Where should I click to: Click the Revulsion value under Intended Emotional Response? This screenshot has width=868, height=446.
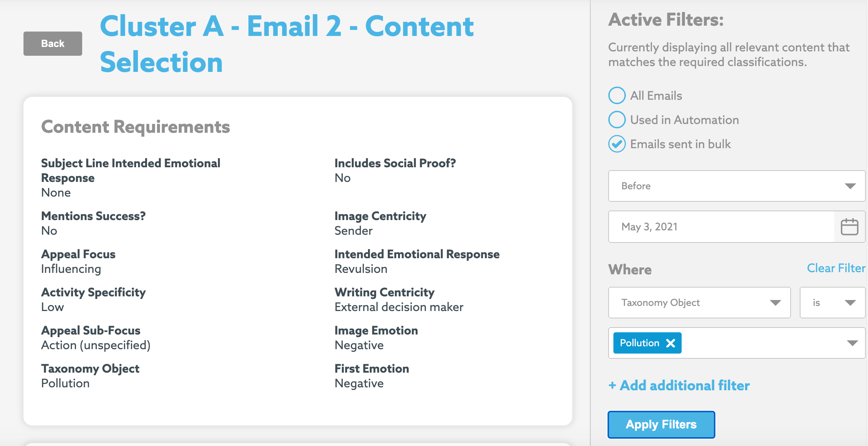pyautogui.click(x=361, y=269)
